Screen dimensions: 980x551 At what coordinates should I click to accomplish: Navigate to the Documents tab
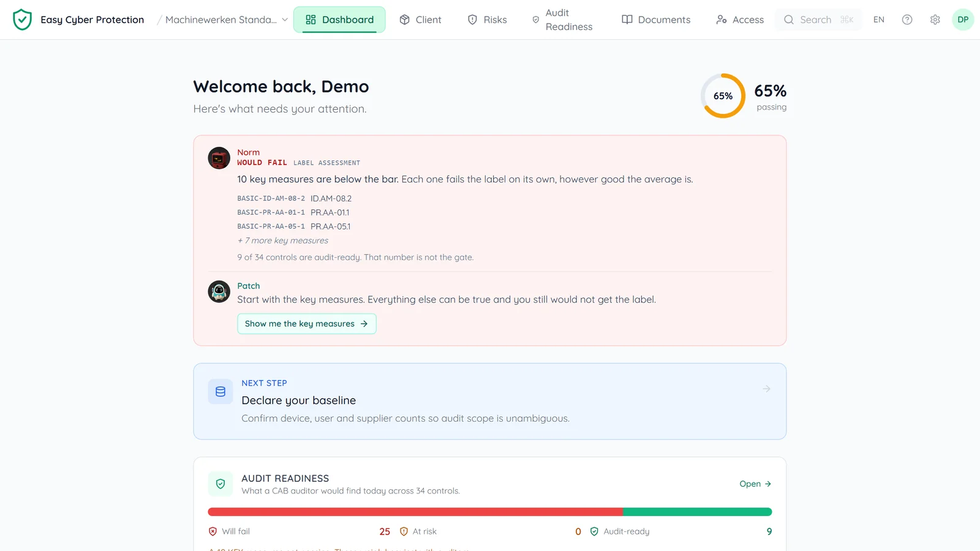click(656, 20)
